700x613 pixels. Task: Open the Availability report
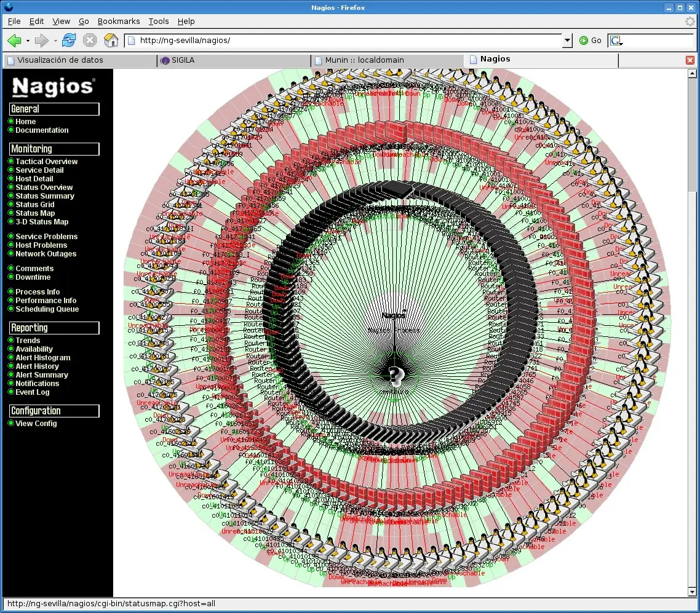tap(34, 349)
